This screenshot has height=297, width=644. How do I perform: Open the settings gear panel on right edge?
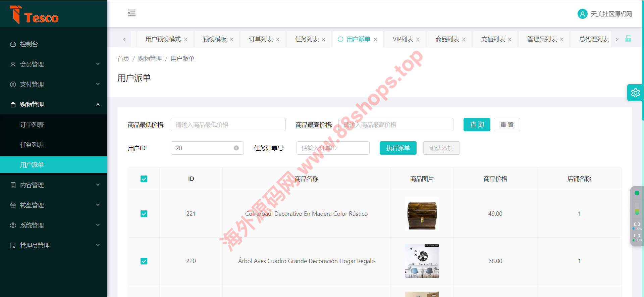click(x=635, y=93)
